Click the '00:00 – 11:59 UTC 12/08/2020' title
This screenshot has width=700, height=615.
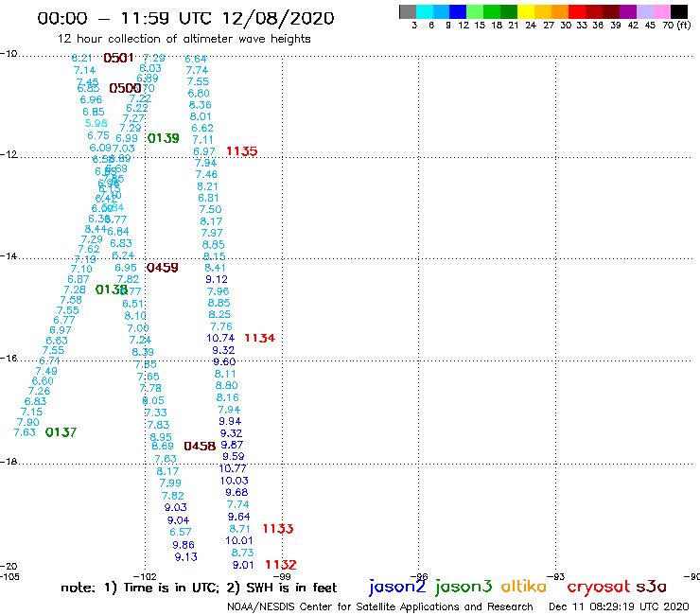click(x=185, y=19)
